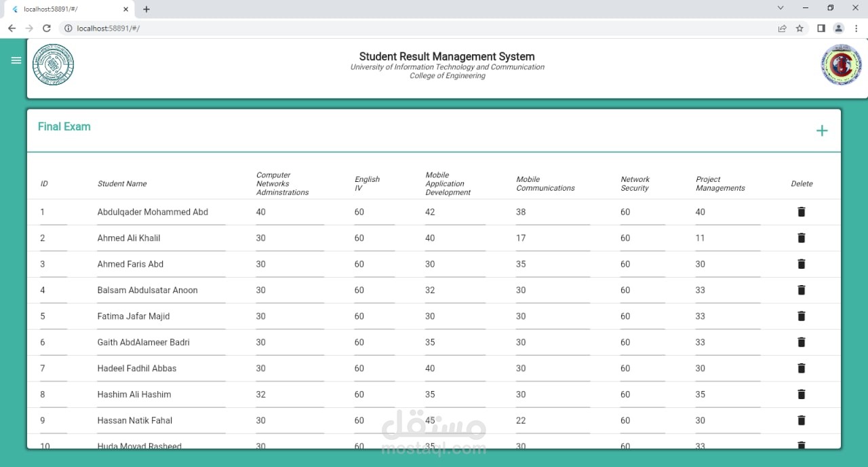This screenshot has width=868, height=467.
Task: Click the university logo on the left
Action: 54,65
